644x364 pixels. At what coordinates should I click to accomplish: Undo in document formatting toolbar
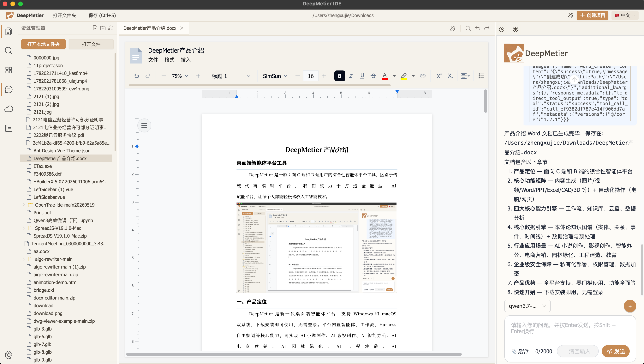pyautogui.click(x=136, y=76)
